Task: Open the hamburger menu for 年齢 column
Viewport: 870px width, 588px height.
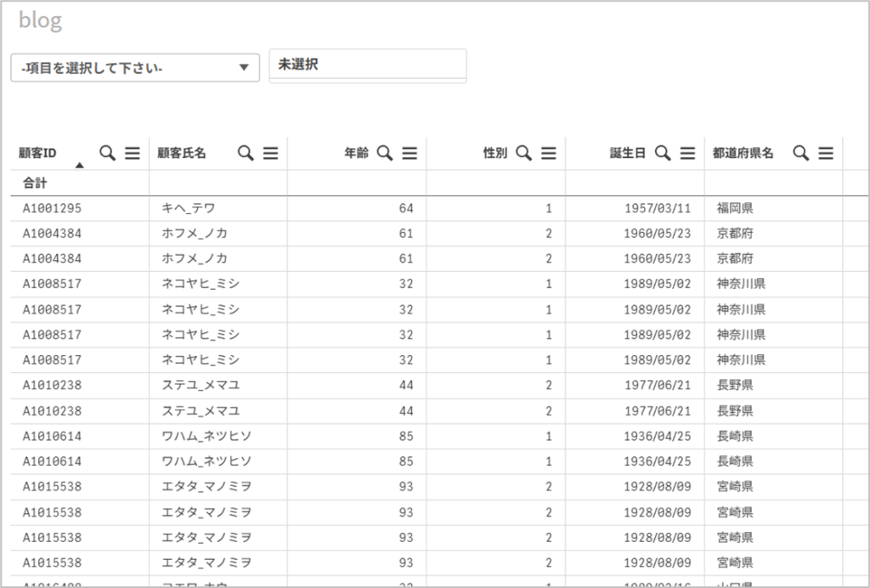Action: pos(410,153)
